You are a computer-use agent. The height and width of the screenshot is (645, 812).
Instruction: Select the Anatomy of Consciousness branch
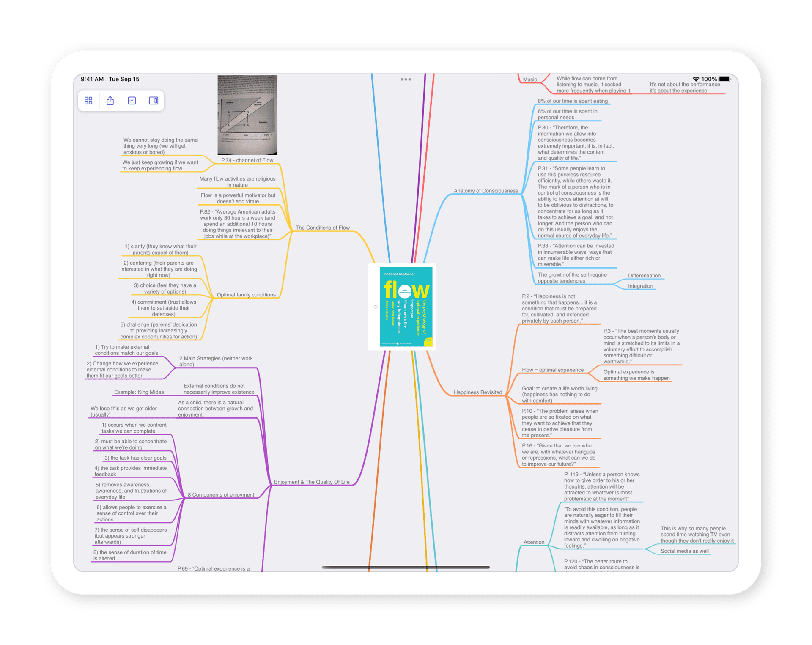486,191
